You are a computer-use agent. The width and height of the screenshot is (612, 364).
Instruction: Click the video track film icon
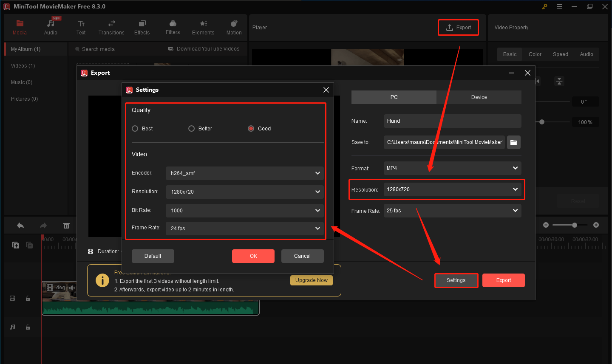pos(12,299)
